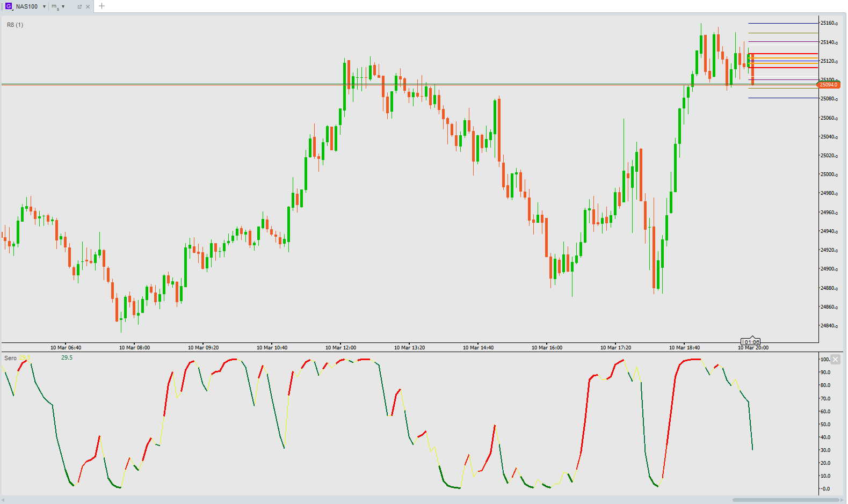
Task: Close the NAS100 chart tab
Action: coord(88,7)
